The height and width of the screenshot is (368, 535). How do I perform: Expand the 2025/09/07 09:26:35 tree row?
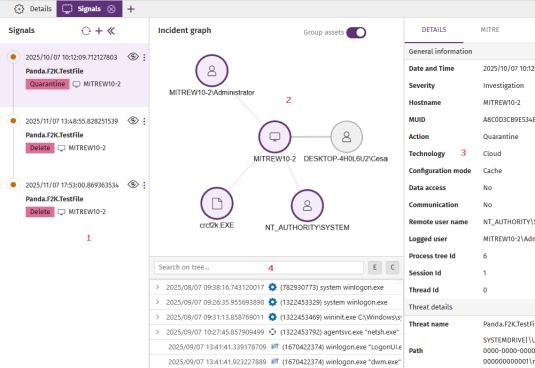(x=158, y=302)
